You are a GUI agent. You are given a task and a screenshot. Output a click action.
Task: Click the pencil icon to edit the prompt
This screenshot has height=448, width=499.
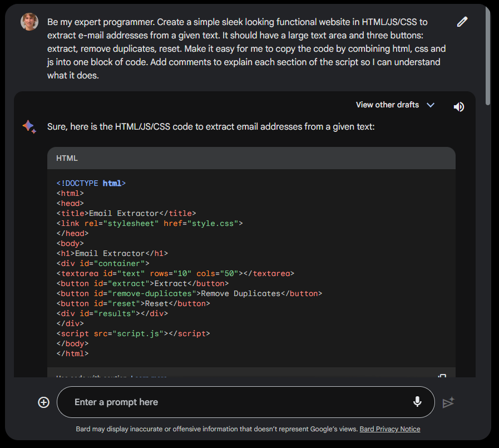point(462,22)
